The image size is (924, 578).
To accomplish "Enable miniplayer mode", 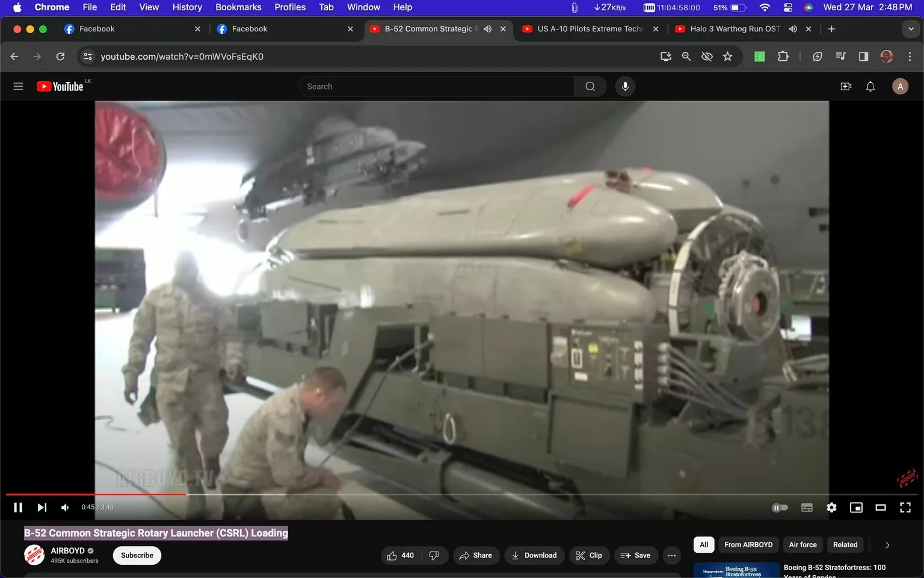I will point(856,508).
